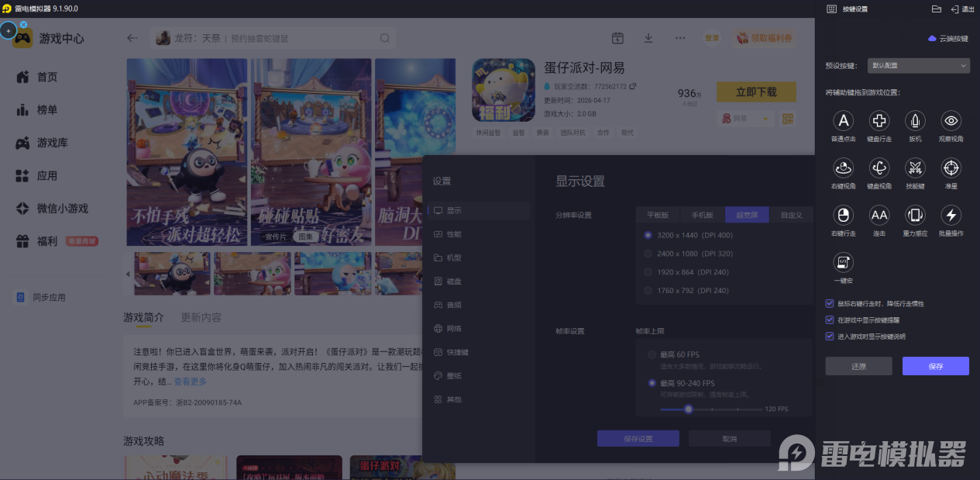Switch to 手机版 resolution tab
Image resolution: width=980 pixels, height=480 pixels.
[703, 216]
